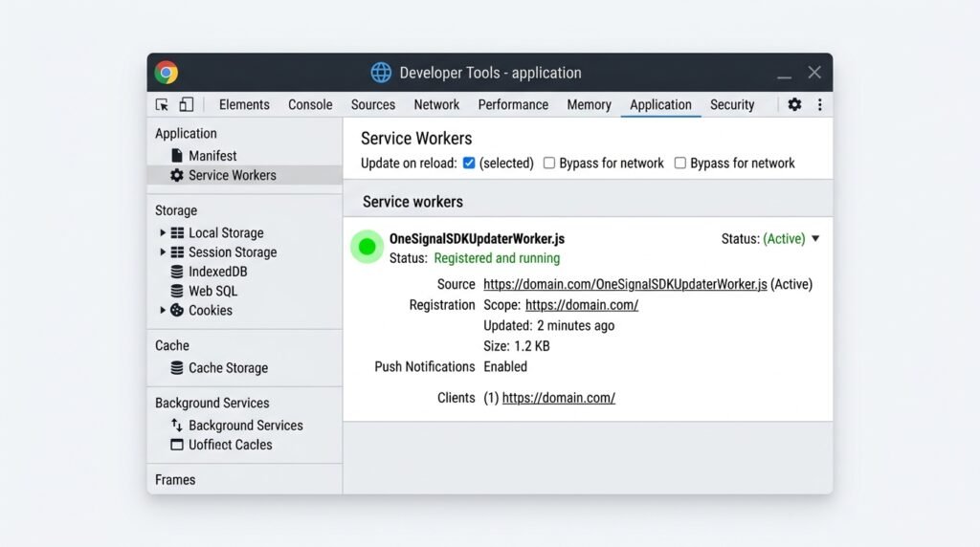Open the three-dot more options menu

(819, 104)
